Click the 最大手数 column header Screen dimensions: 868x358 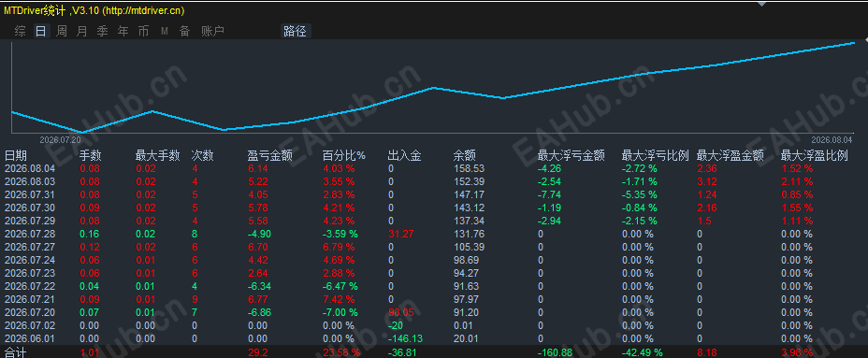coord(158,155)
